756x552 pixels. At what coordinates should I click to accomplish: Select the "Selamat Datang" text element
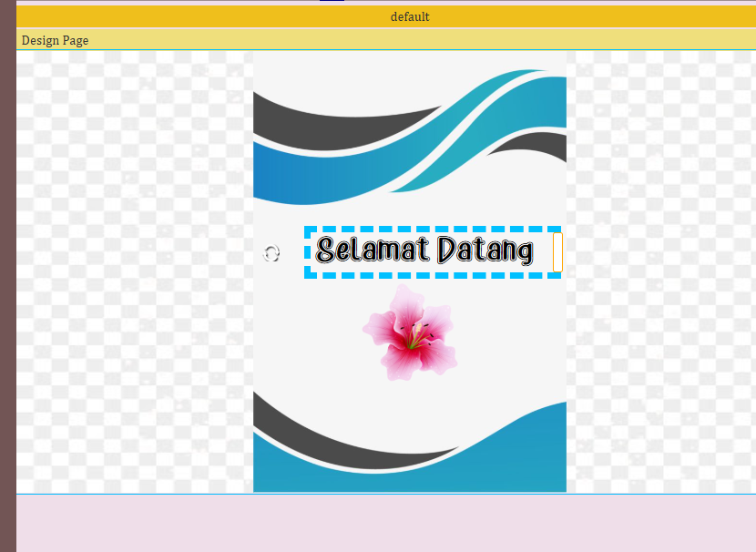pyautogui.click(x=424, y=250)
